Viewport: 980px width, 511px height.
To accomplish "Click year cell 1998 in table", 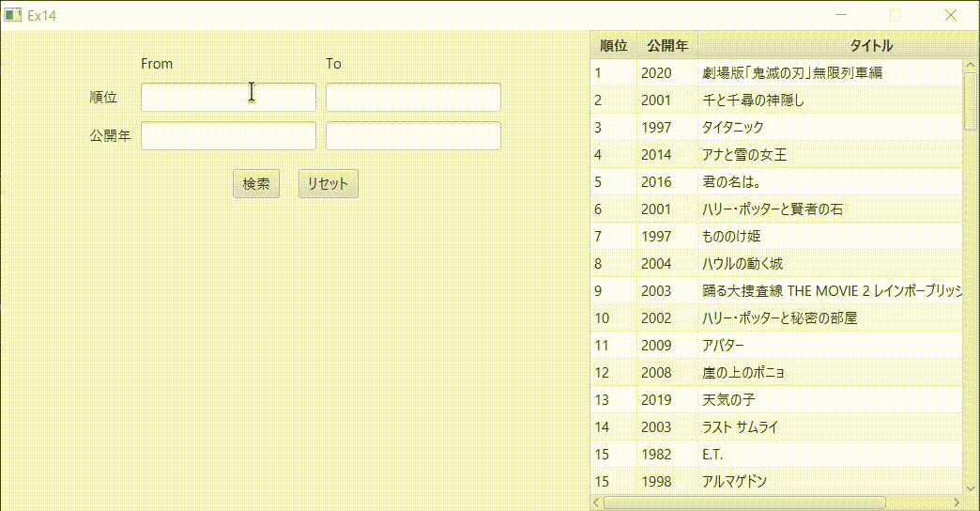I will coord(666,481).
